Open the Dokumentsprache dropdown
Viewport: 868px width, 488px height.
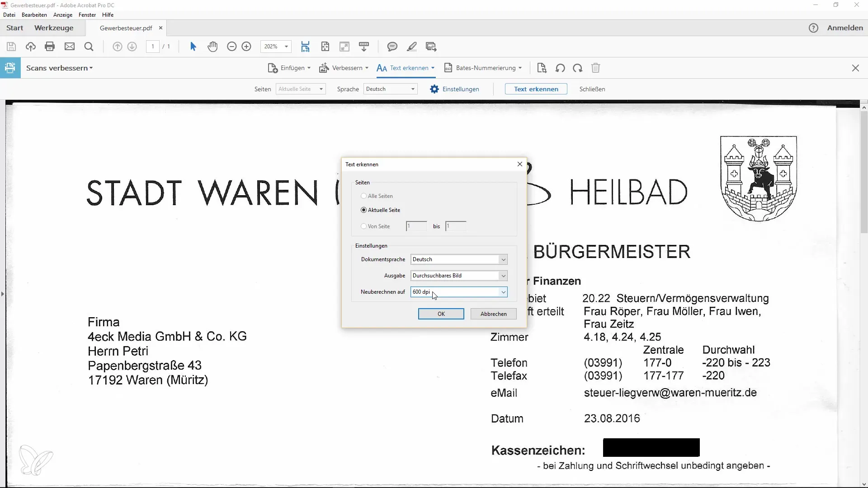(x=459, y=259)
